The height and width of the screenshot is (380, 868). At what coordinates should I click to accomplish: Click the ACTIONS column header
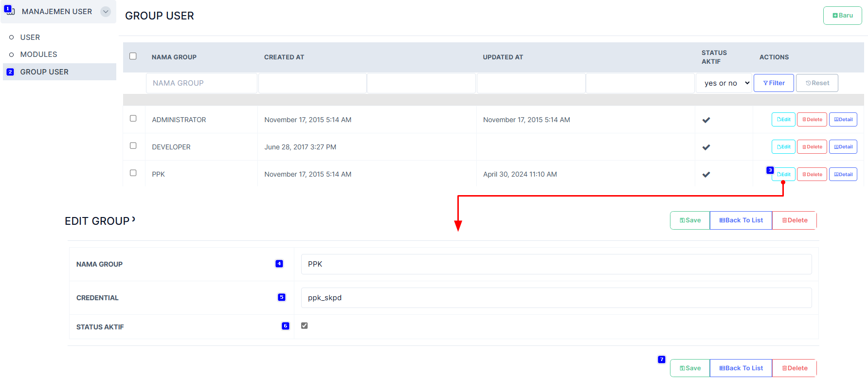774,57
